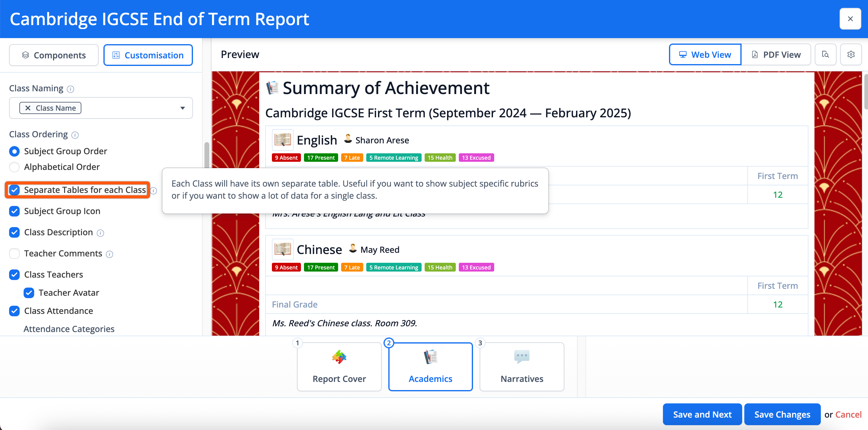Click the info icon beside Class Ordering
Image resolution: width=868 pixels, height=430 pixels.
(x=75, y=135)
